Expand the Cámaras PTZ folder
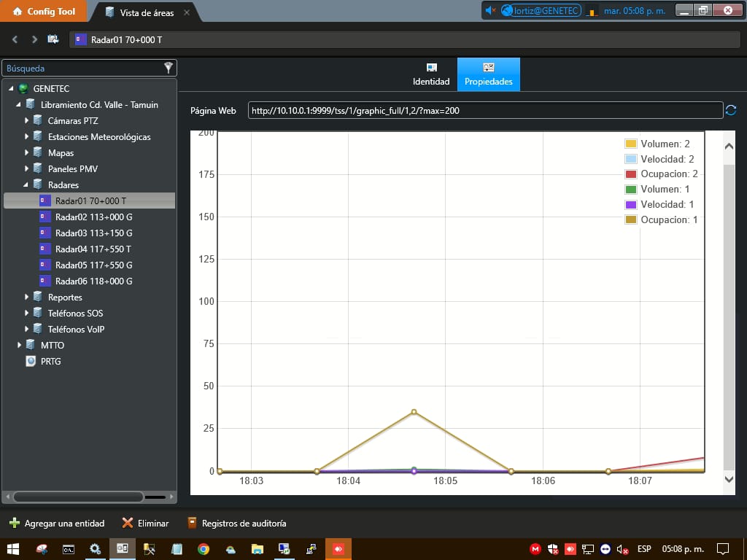This screenshot has width=747, height=560. (x=27, y=121)
